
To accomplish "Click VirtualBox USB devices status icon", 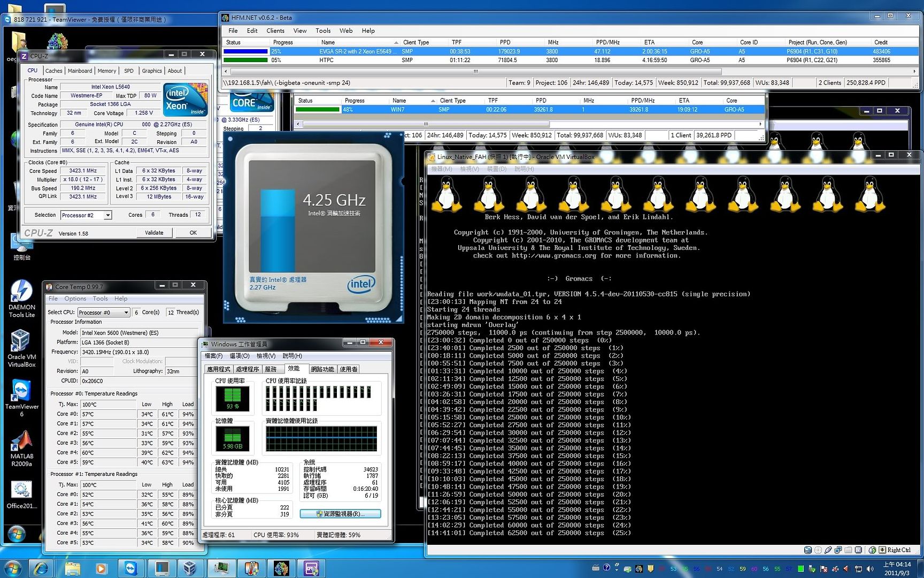I will pos(828,550).
